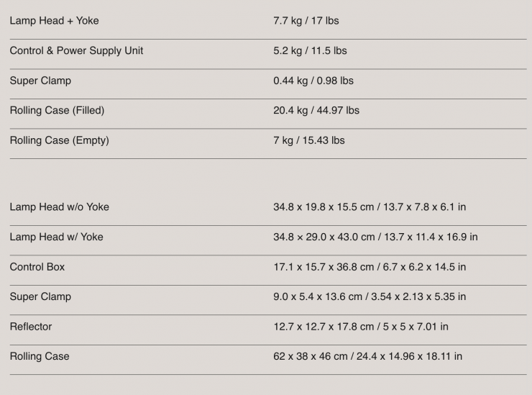This screenshot has height=395, width=532.
Task: Select the 17.1 x 15.7 x 36.8 cm dimensions
Action: point(369,267)
